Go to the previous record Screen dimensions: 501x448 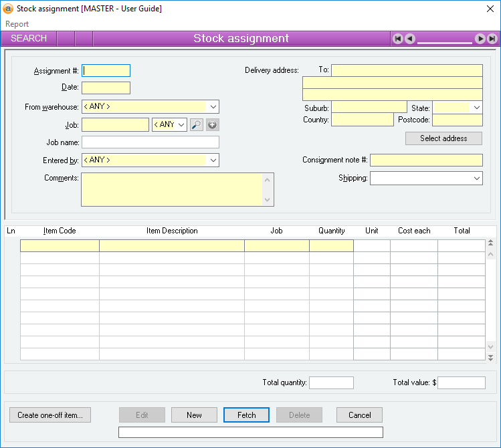410,39
